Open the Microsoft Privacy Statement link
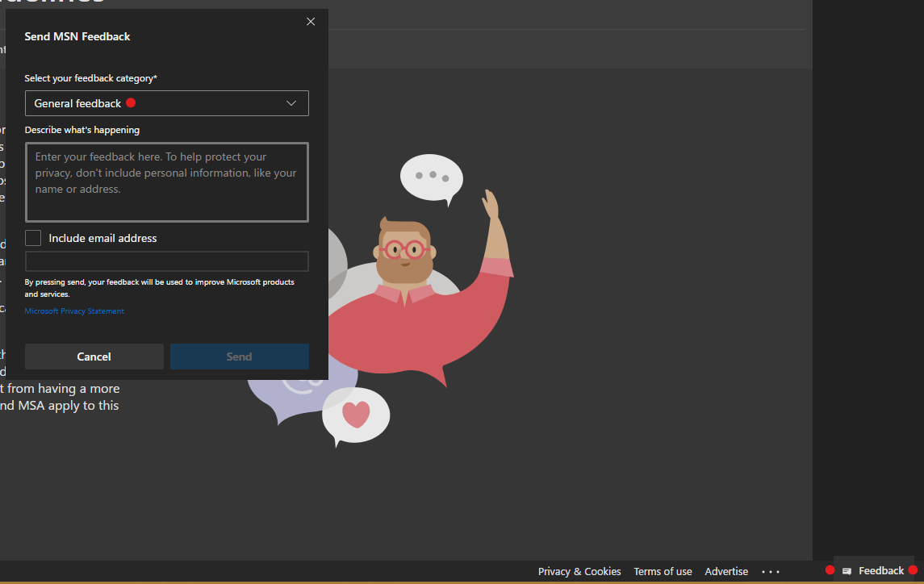Screen dimensions: 924x584 pyautogui.click(x=74, y=311)
